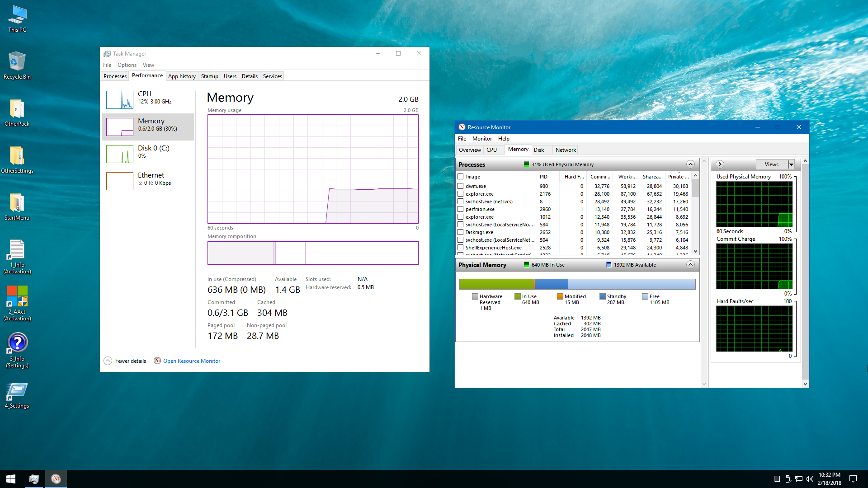
Task: Check the dwm.exe process checkbox
Action: click(460, 186)
